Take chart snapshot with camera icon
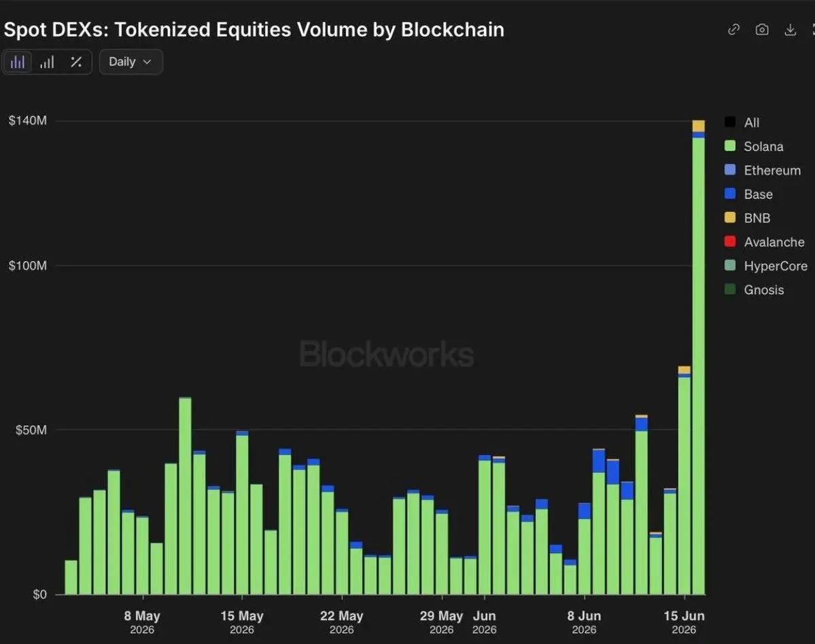 (762, 30)
